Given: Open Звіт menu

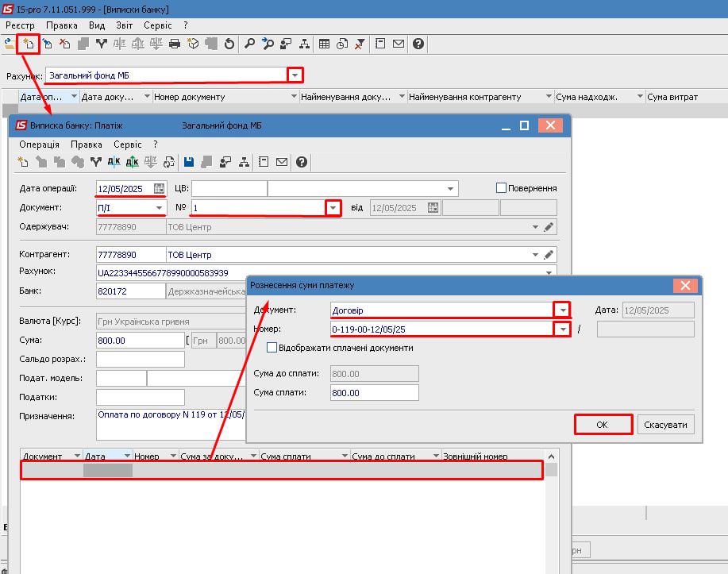Looking at the screenshot, I should (x=125, y=25).
